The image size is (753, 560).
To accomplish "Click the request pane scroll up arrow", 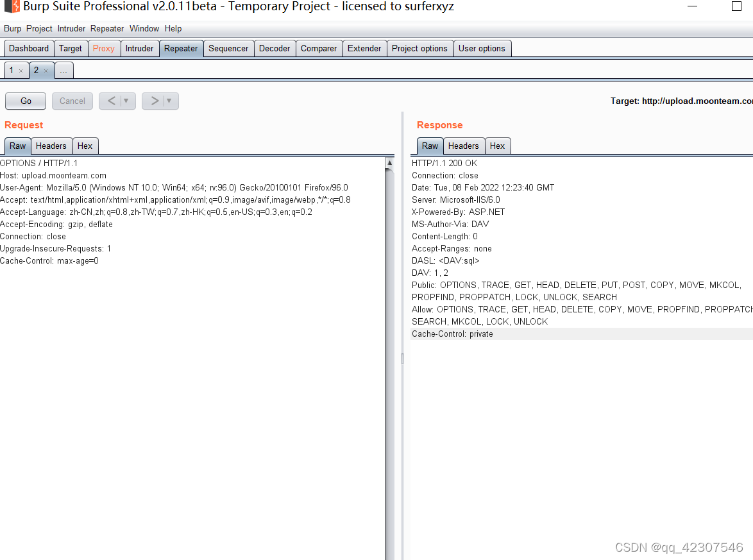I will click(389, 163).
